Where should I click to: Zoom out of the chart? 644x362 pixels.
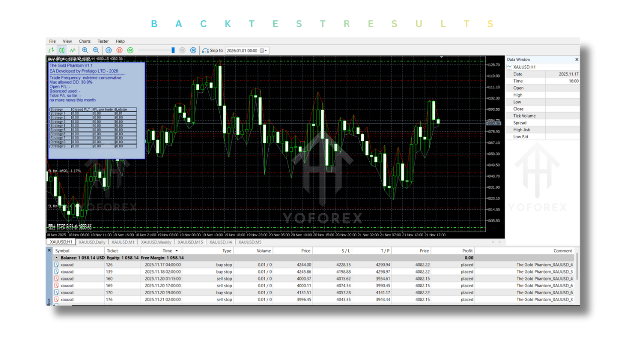coord(96,50)
